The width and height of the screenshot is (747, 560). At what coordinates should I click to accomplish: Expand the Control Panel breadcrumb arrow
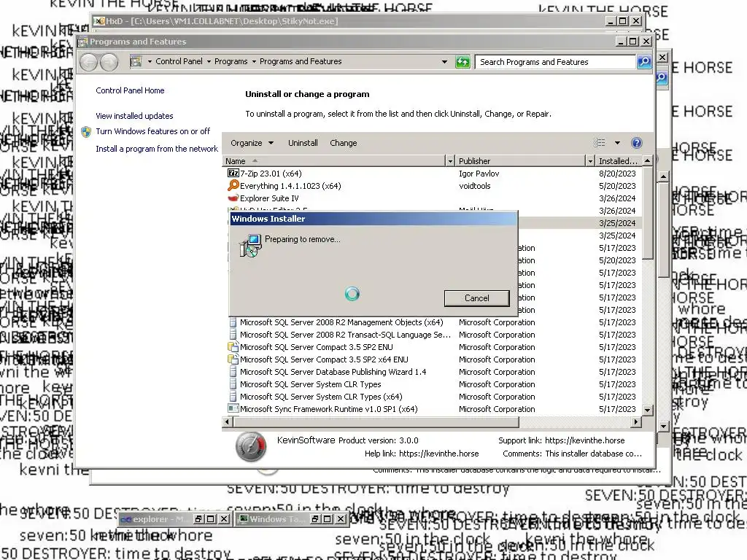tap(209, 61)
